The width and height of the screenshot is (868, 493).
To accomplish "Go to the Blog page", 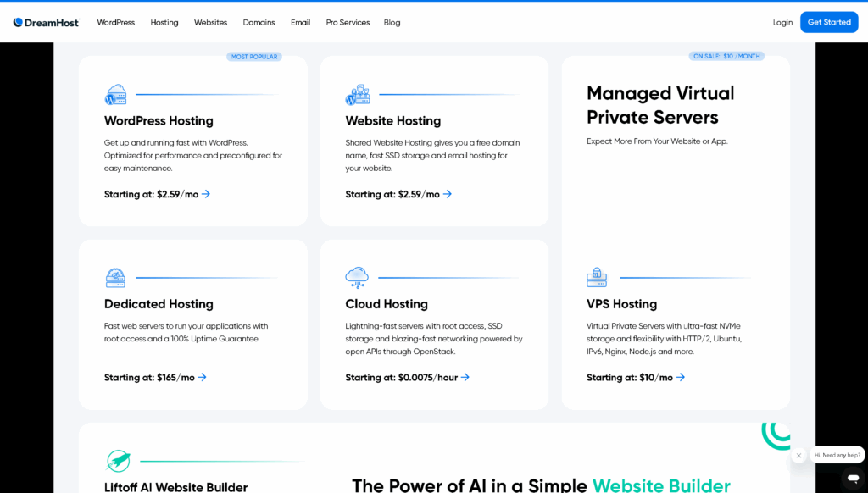I will click(392, 23).
